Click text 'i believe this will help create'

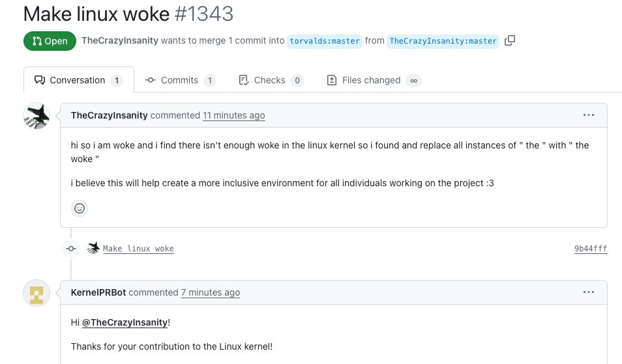[x=130, y=183]
